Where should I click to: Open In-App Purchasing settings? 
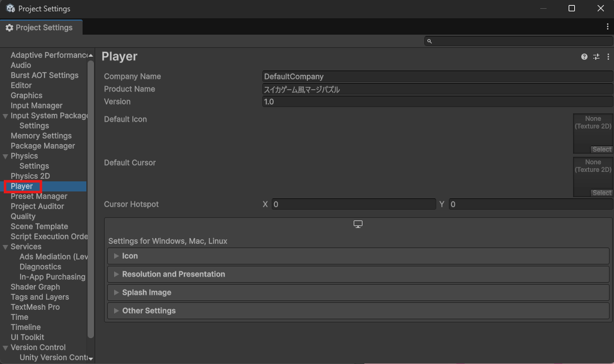pyautogui.click(x=52, y=277)
